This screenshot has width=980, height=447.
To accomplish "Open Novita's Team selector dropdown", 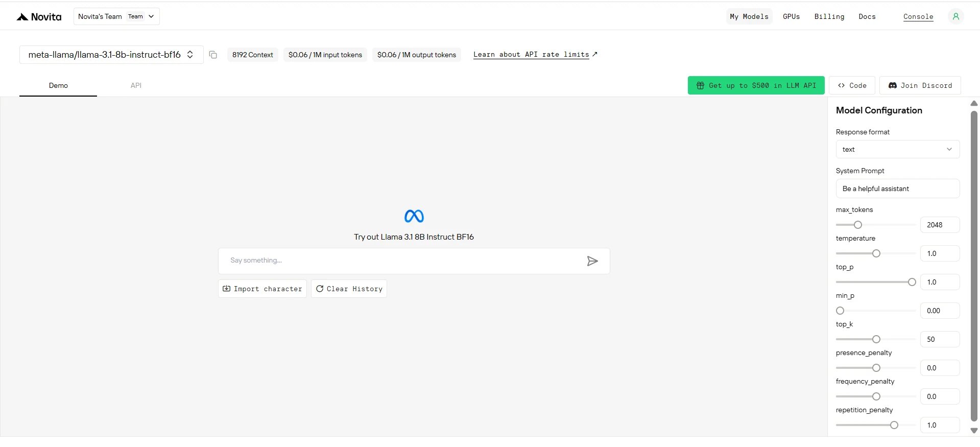I will point(116,16).
